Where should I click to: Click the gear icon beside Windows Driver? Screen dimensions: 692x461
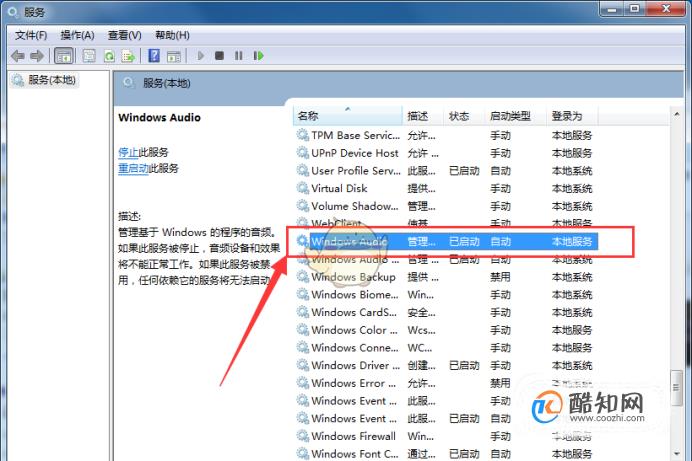tap(302, 365)
